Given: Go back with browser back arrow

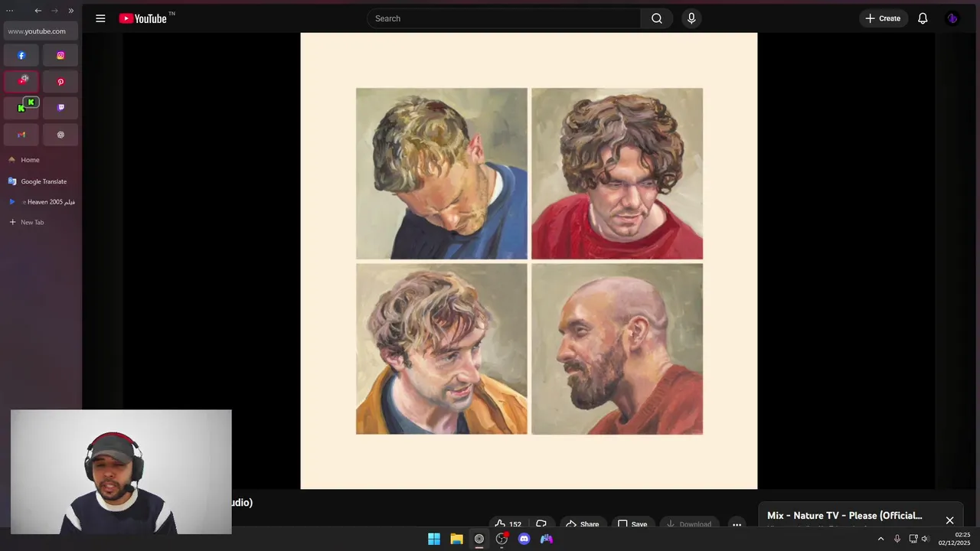Looking at the screenshot, I should click(38, 11).
